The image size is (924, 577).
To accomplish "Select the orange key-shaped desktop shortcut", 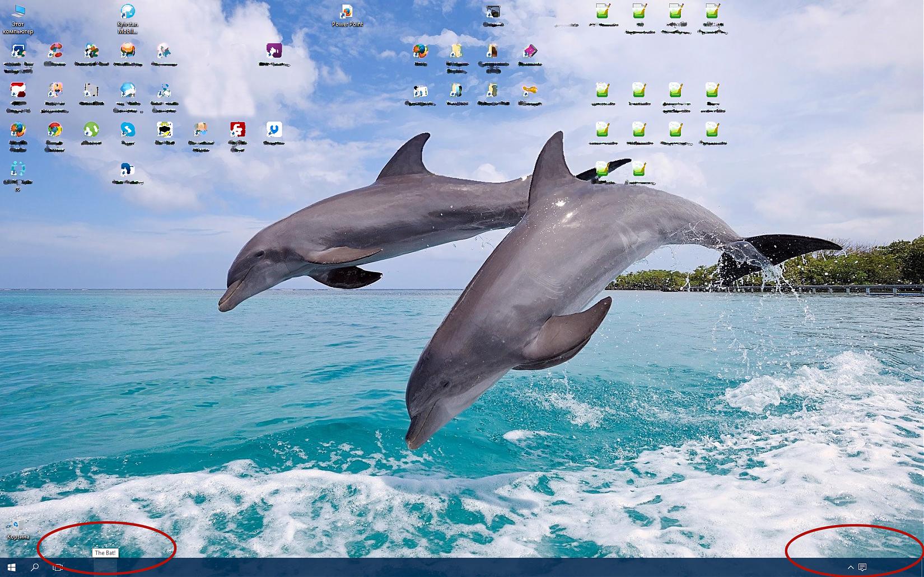I will (x=530, y=91).
